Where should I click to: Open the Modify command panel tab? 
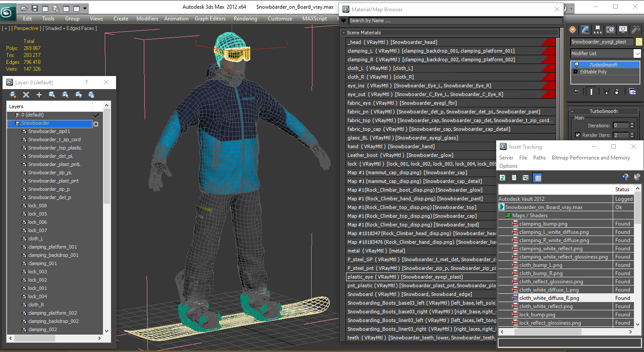coord(585,30)
